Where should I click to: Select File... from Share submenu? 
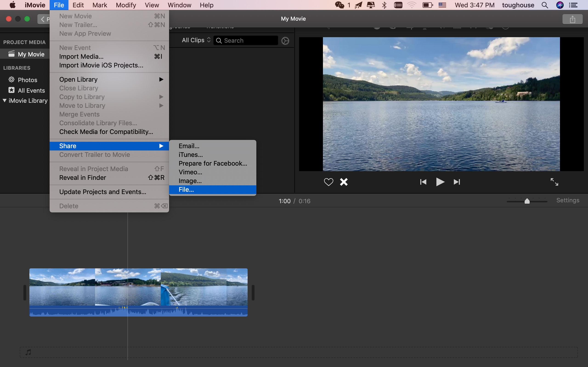tap(186, 189)
